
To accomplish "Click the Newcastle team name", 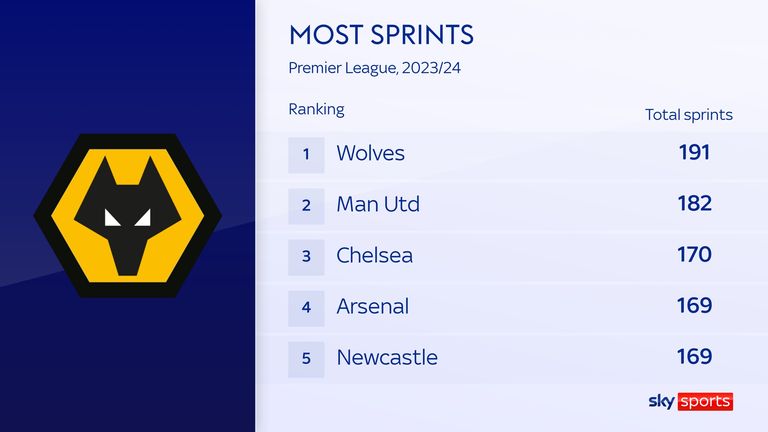I will point(387,358).
